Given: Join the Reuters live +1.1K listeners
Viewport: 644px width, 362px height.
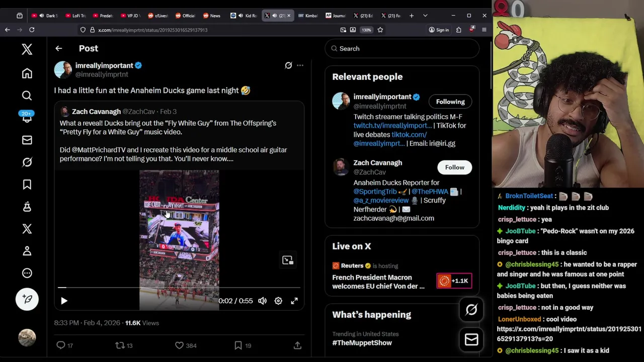Looking at the screenshot, I should (454, 281).
